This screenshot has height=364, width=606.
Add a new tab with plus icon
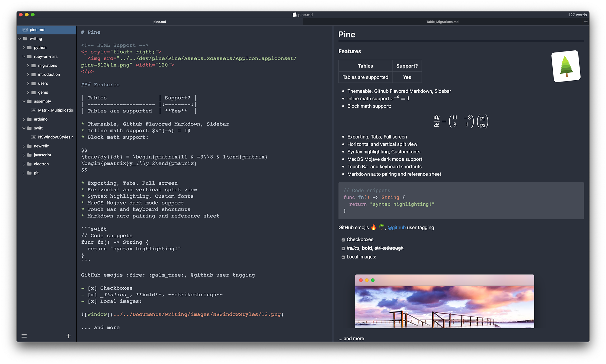pos(586,22)
